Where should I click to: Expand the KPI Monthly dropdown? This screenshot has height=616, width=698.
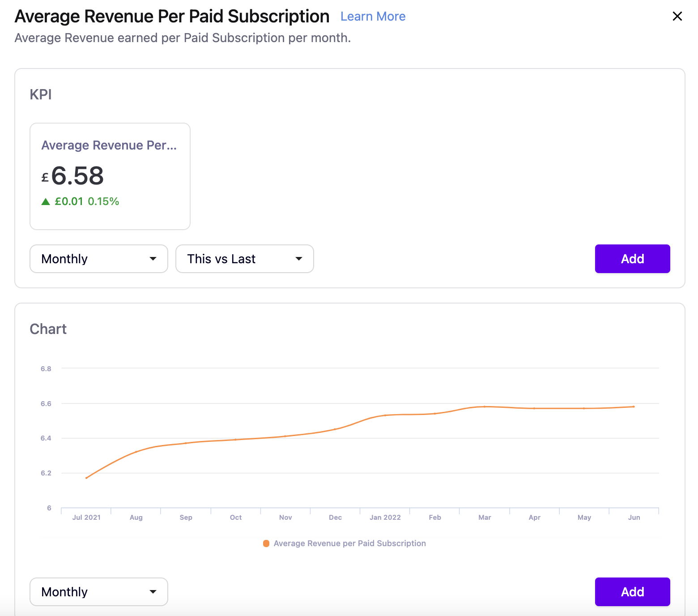[98, 259]
